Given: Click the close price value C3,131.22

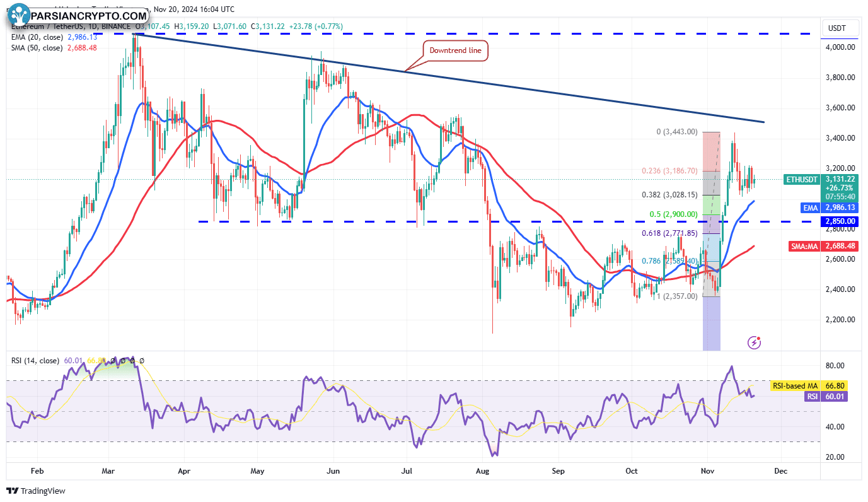Looking at the screenshot, I should click(268, 26).
